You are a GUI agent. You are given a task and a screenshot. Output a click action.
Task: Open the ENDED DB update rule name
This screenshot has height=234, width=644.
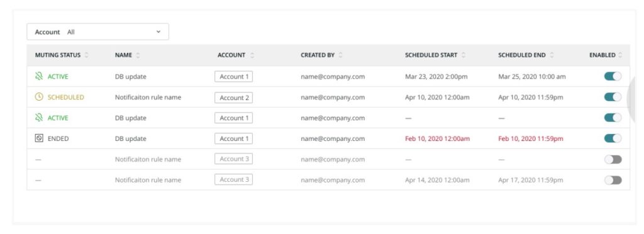click(131, 139)
